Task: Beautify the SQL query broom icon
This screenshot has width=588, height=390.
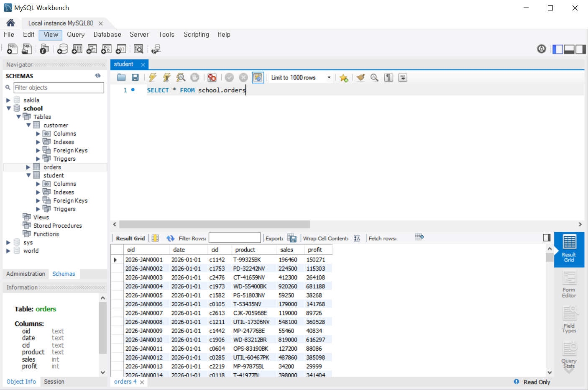Action: [360, 77]
